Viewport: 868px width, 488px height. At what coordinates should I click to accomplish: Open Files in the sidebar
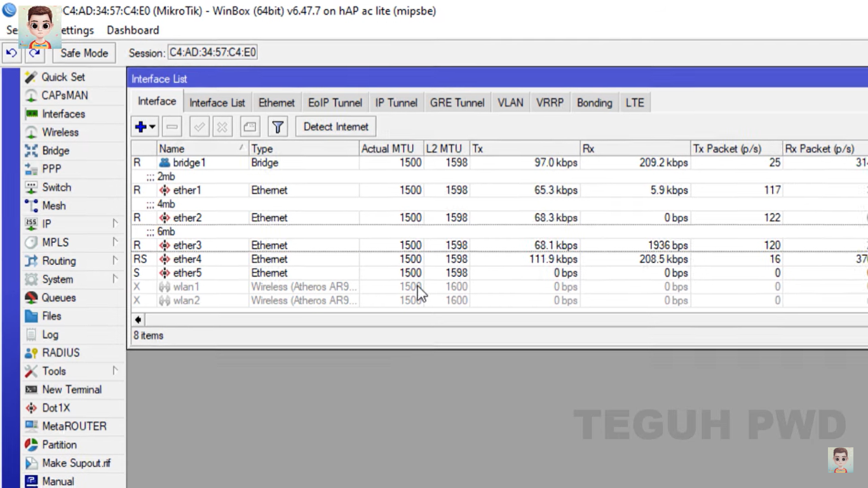pos(51,316)
